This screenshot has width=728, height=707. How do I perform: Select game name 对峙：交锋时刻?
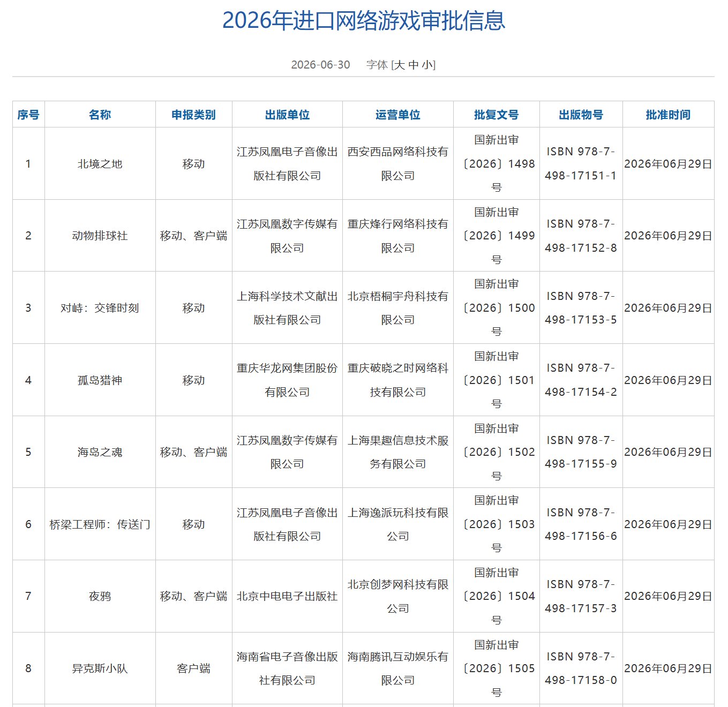point(100,308)
